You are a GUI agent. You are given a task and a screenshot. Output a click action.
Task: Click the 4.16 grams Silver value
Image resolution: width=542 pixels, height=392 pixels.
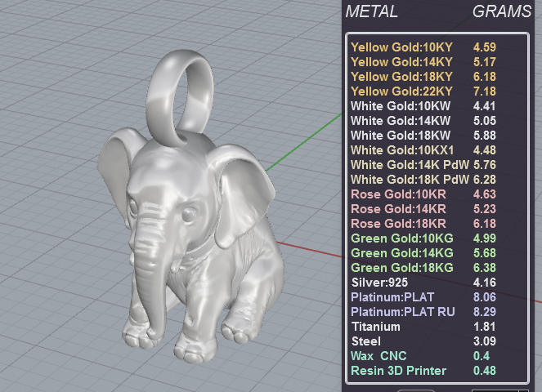tap(485, 283)
